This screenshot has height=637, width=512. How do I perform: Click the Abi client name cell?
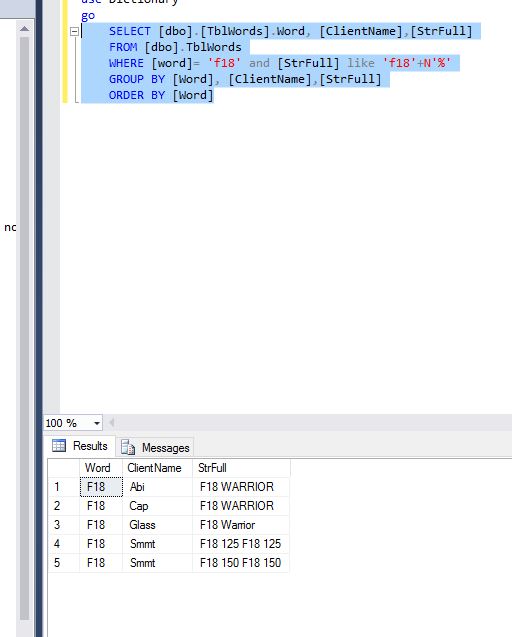pyautogui.click(x=157, y=487)
